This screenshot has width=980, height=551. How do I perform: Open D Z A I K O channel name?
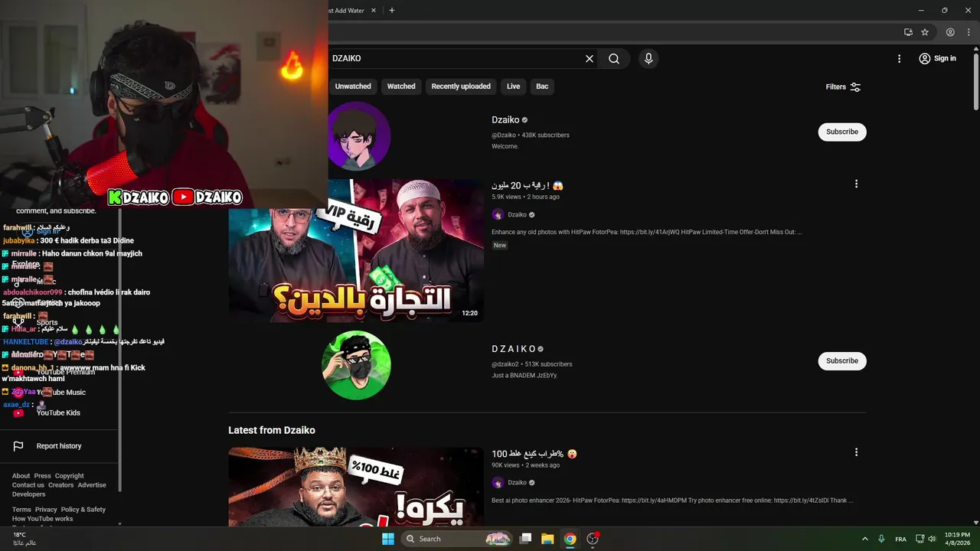point(514,349)
